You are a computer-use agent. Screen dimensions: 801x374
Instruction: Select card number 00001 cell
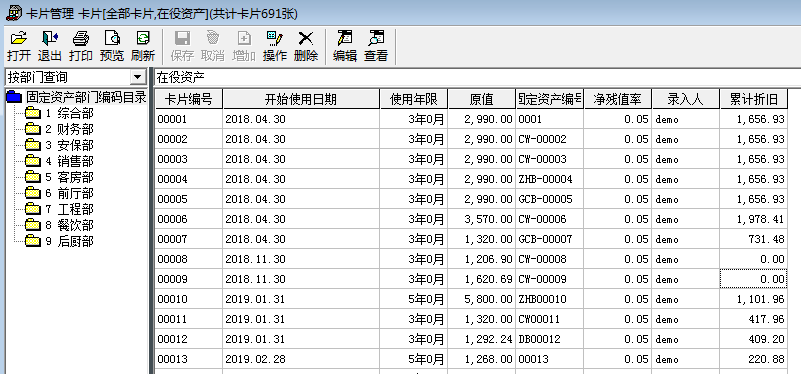(189, 120)
